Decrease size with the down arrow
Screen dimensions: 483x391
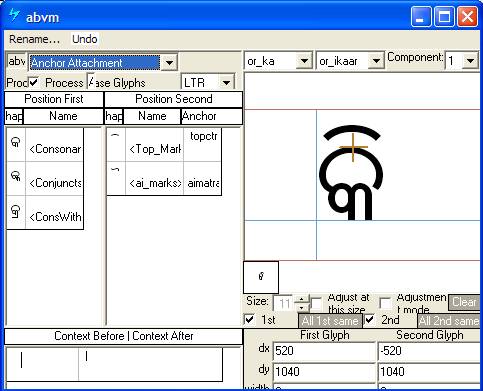tap(302, 308)
